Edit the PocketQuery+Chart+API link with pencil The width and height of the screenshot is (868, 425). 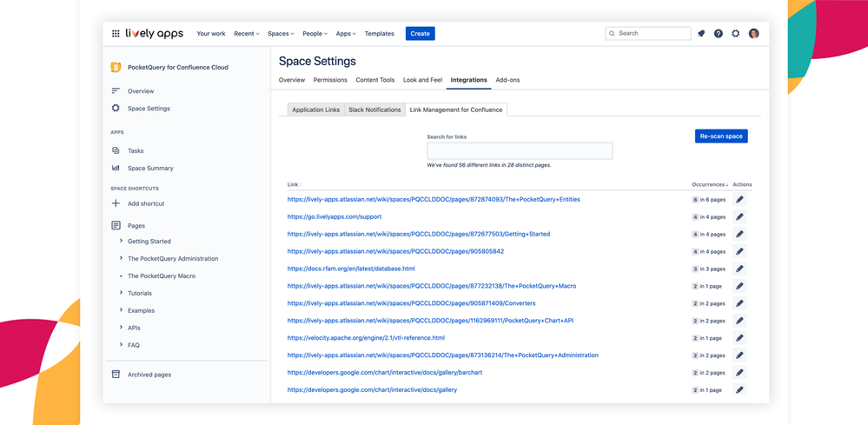point(739,321)
